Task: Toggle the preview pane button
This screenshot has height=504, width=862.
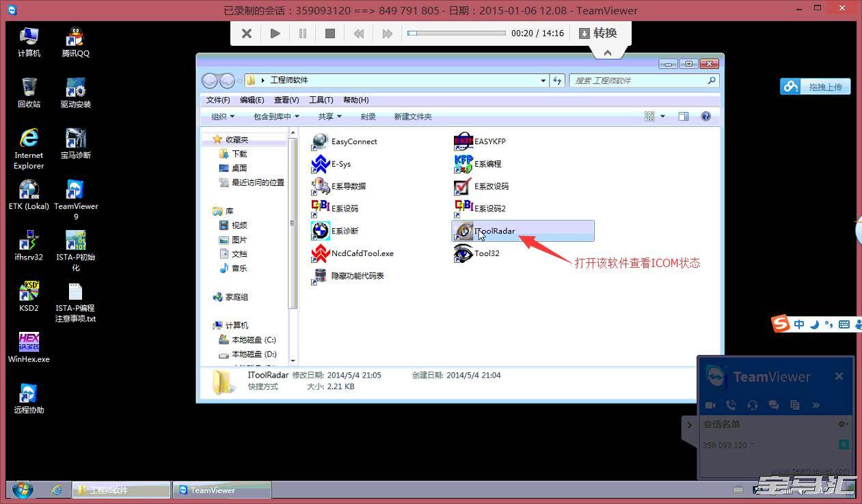Action: pos(683,117)
